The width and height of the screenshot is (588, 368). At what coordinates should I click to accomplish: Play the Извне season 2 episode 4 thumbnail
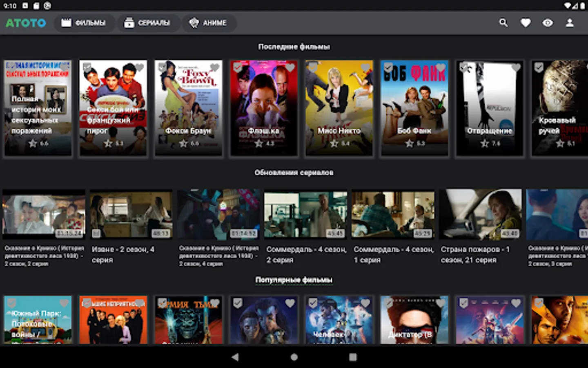point(131,214)
